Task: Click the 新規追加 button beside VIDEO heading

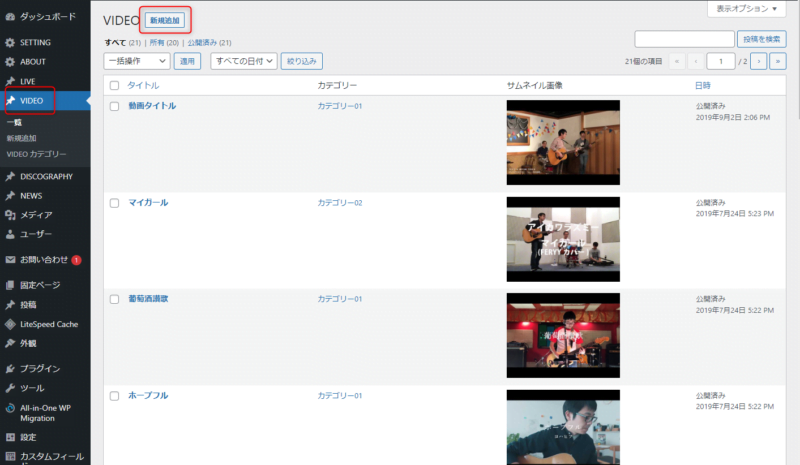Action: tap(164, 20)
